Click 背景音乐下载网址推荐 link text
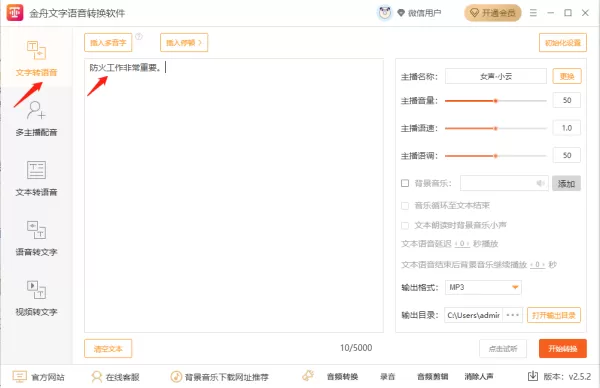Screen dimensions: 600x388 click(x=227, y=377)
